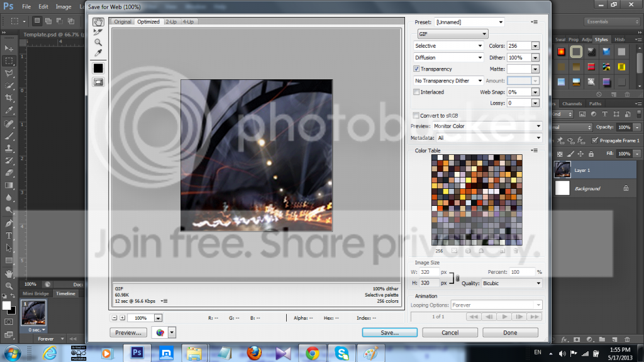Screen dimensions: 644x362
Task: Select the Crop tool in toolbar
Action: pos(9,98)
